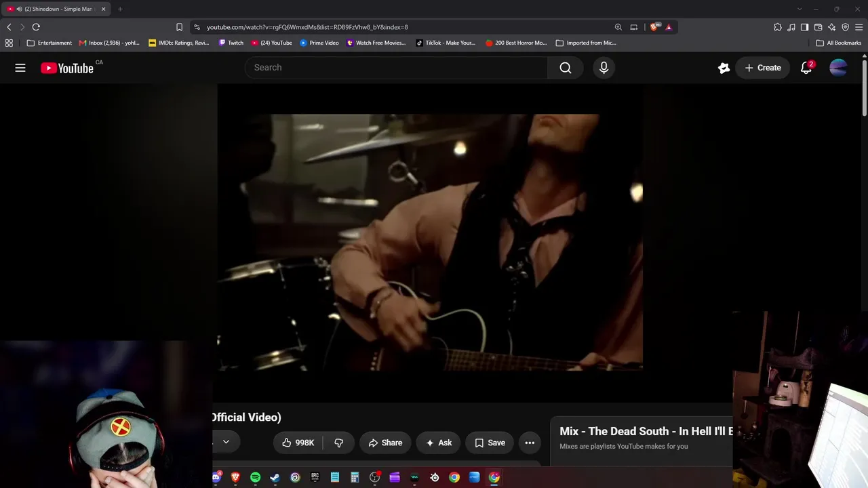Click the video player to pause
This screenshot has height=488, width=868.
[430, 242]
